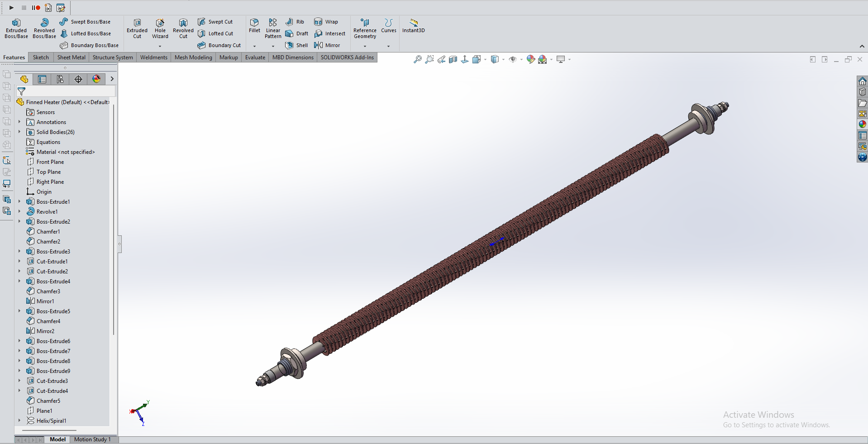Activate the Boundary Boss/Base tool
This screenshot has height=444, width=868.
89,45
